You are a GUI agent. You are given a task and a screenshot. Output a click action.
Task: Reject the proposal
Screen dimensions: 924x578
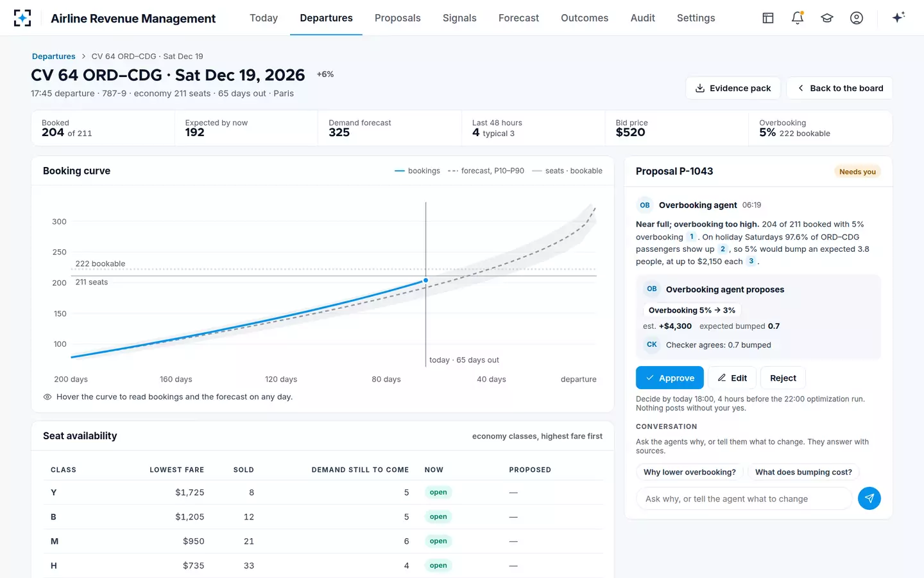(x=783, y=378)
